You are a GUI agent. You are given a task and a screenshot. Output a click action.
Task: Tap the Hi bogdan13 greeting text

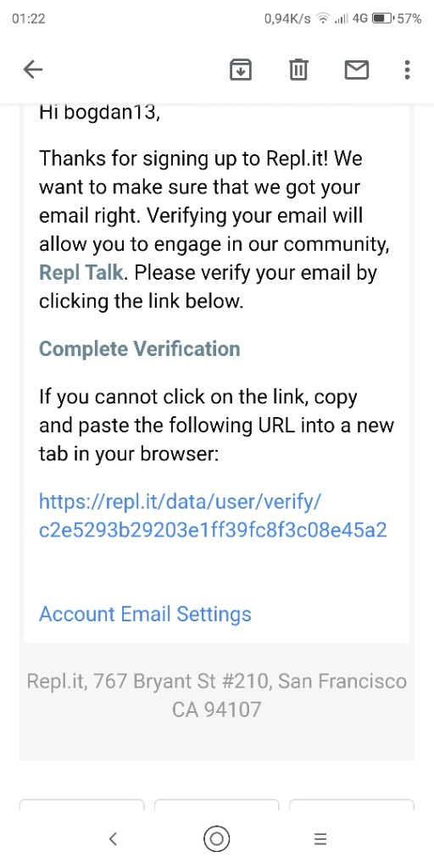pos(100,113)
